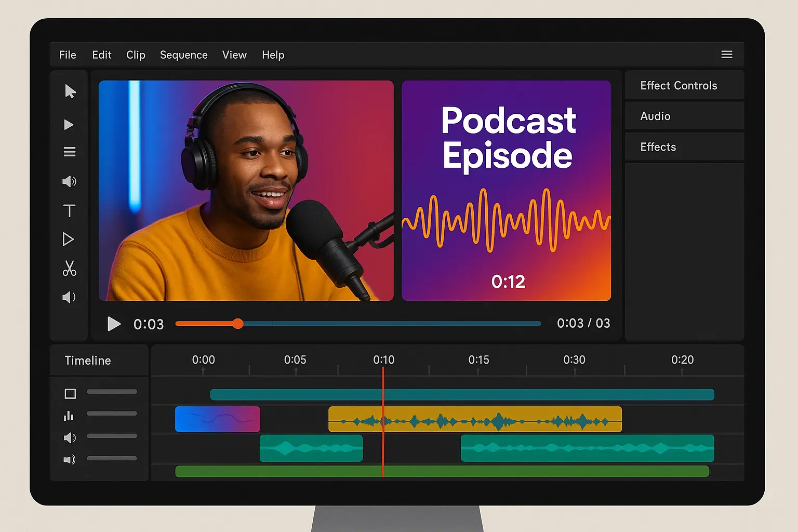Click the hamburger menu at top right

[727, 54]
